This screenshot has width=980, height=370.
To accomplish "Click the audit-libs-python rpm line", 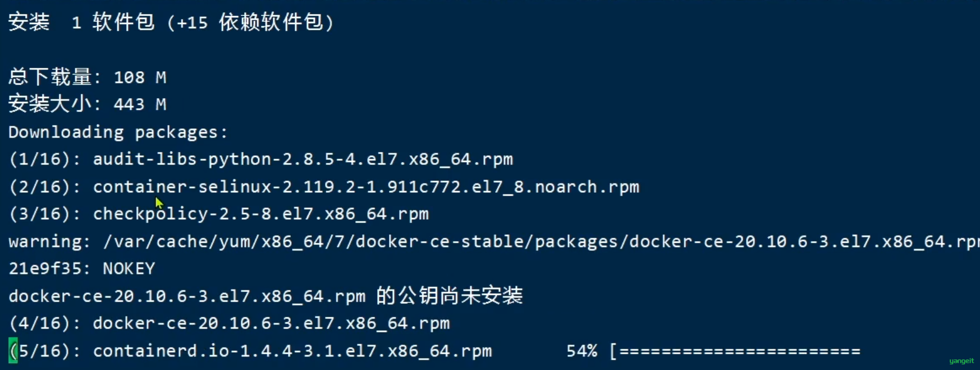I will coord(261,159).
